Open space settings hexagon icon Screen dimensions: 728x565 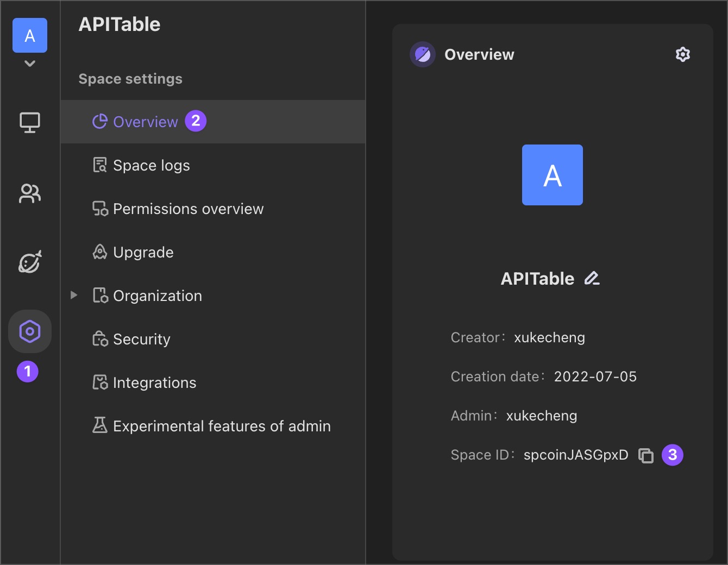coord(30,331)
